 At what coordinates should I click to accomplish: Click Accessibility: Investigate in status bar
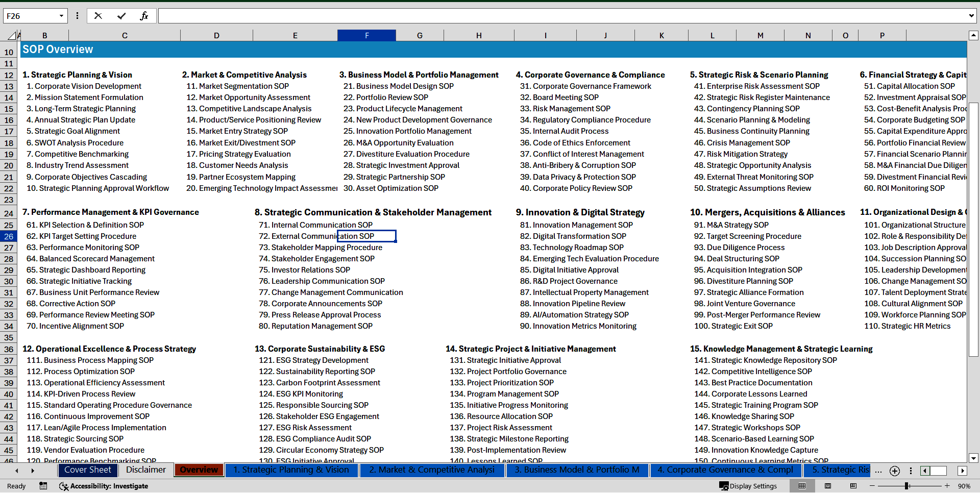pos(104,486)
